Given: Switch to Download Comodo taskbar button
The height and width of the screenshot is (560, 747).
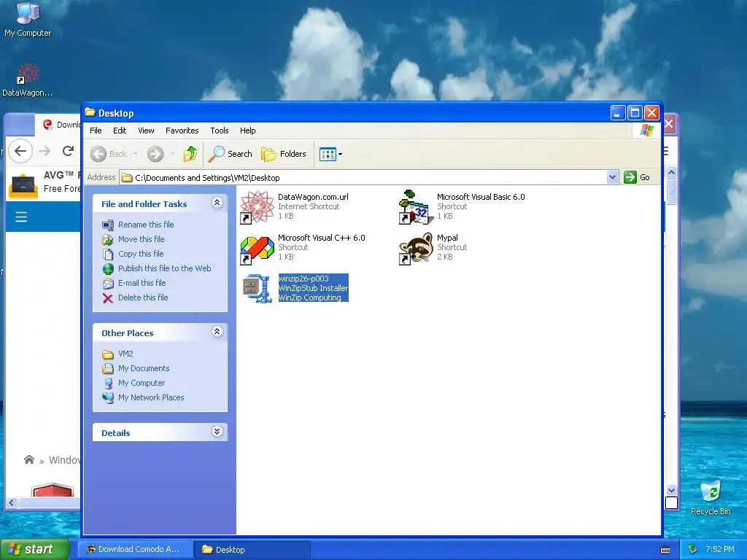Looking at the screenshot, I should (x=135, y=550).
